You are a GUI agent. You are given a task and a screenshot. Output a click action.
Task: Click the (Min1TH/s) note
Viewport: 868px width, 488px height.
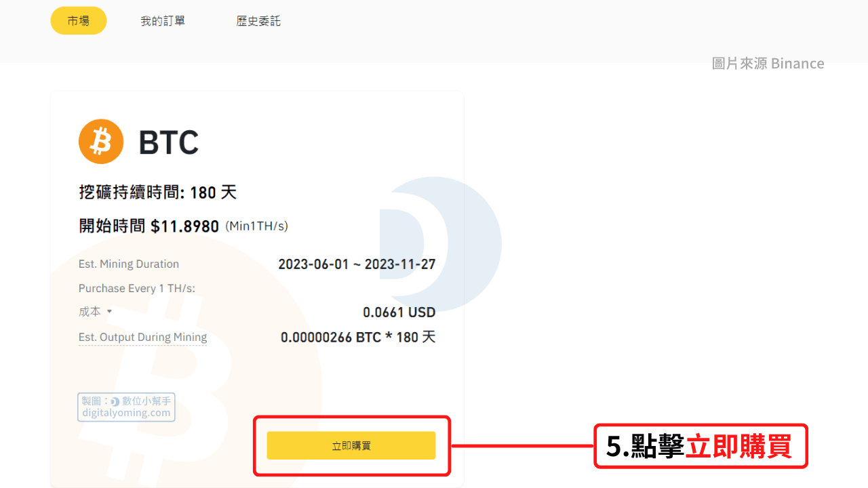(256, 226)
